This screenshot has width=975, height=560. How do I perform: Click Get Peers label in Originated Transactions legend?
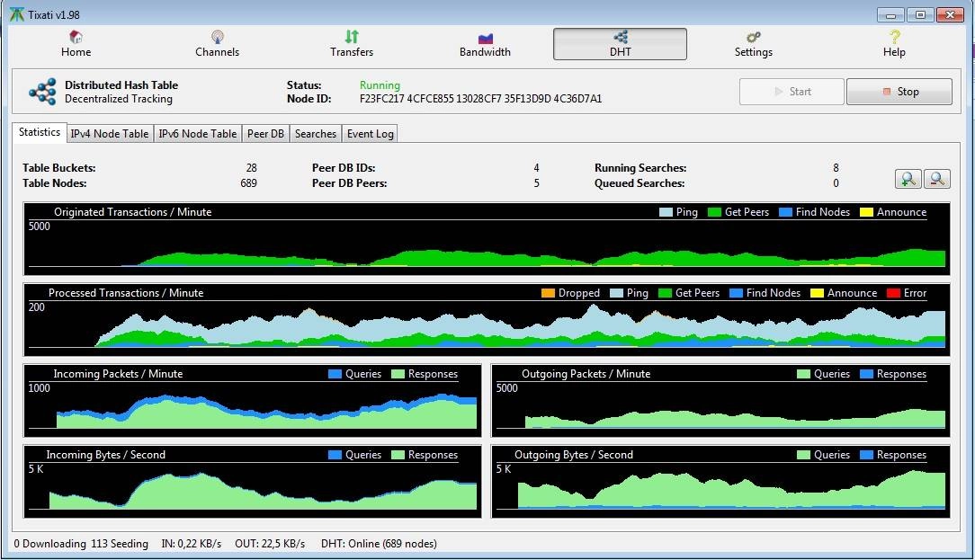click(747, 212)
